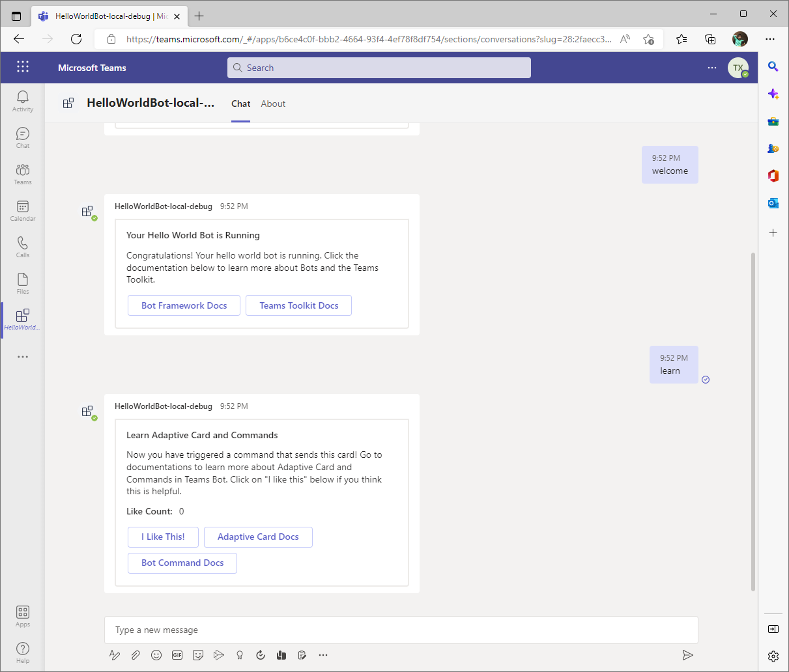Open the Teams app launcher waffle
The width and height of the screenshot is (789, 672).
click(23, 66)
